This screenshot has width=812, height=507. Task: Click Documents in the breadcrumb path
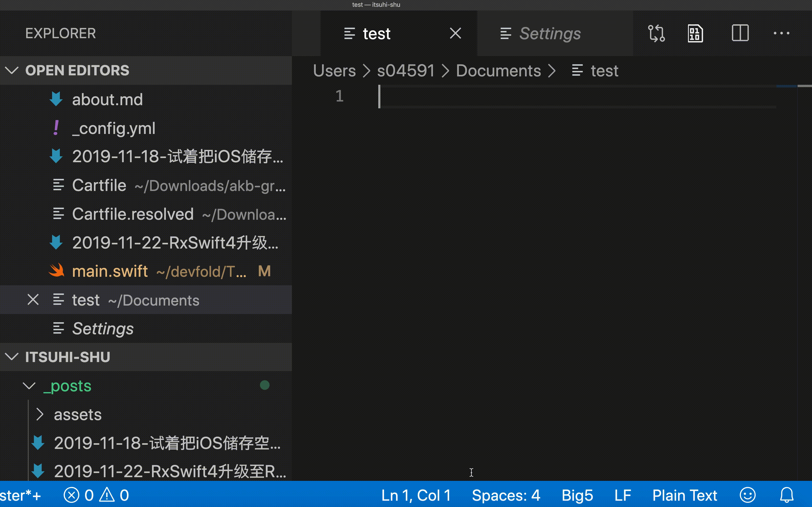point(498,71)
